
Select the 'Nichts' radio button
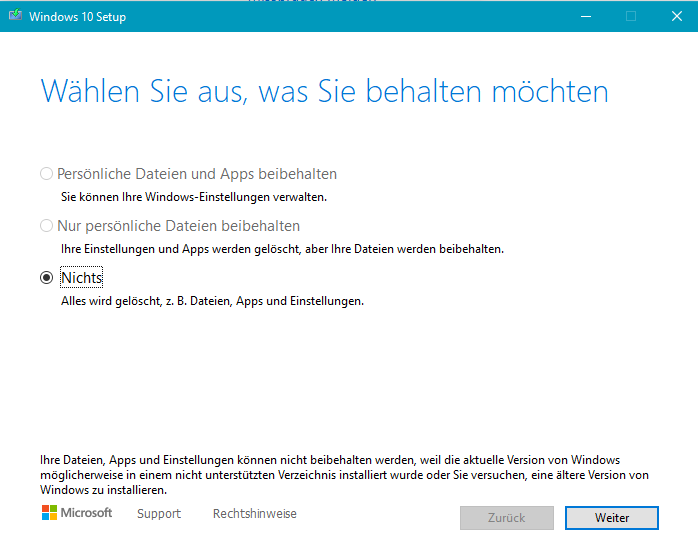(x=46, y=278)
